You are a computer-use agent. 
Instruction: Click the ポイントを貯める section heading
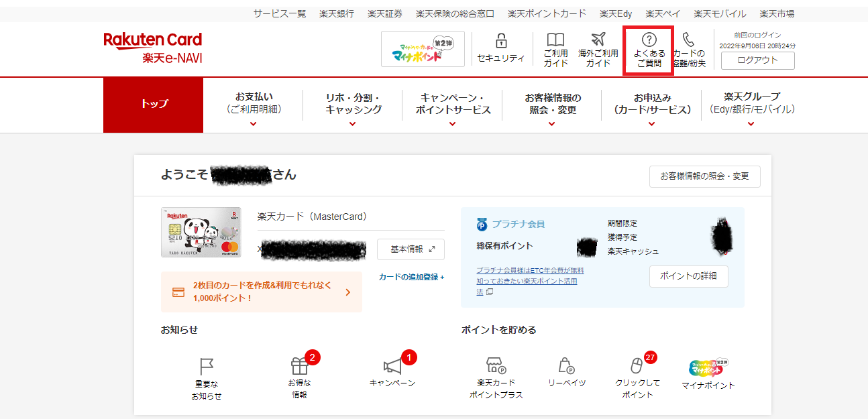[x=498, y=330]
